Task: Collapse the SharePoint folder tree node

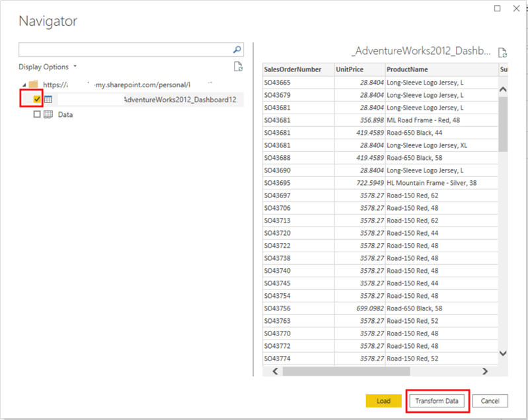Action: 24,85
